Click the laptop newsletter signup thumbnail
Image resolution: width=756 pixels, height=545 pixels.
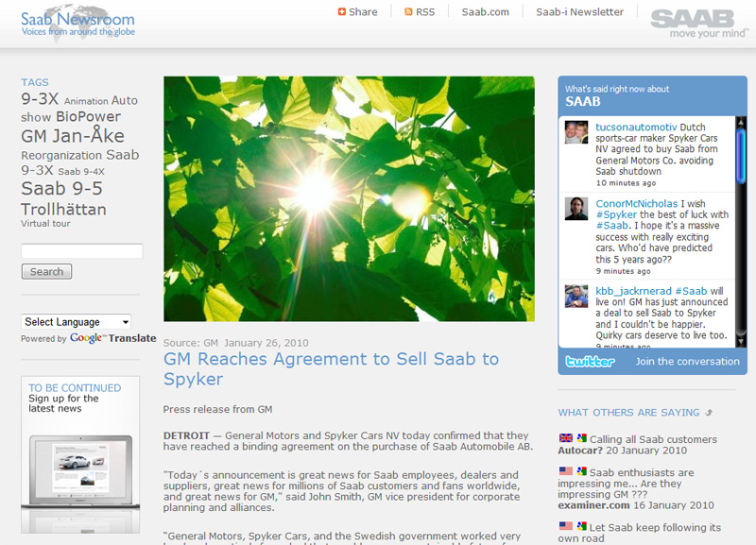click(80, 468)
